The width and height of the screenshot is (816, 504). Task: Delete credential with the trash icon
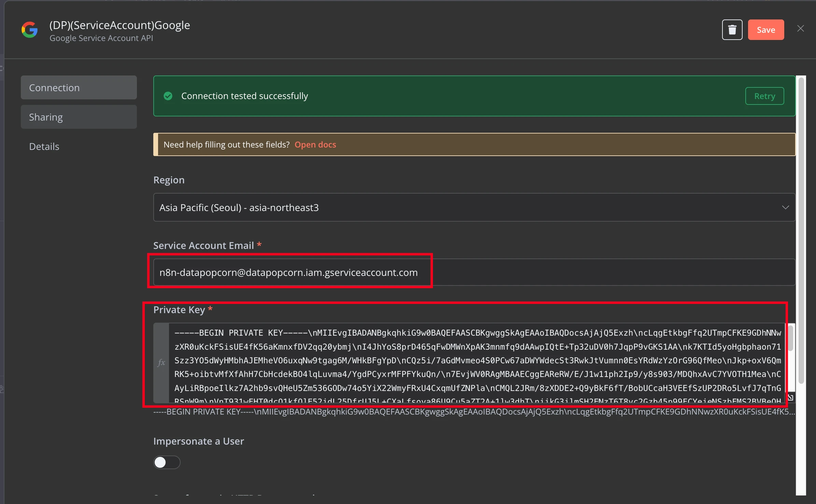(x=732, y=30)
